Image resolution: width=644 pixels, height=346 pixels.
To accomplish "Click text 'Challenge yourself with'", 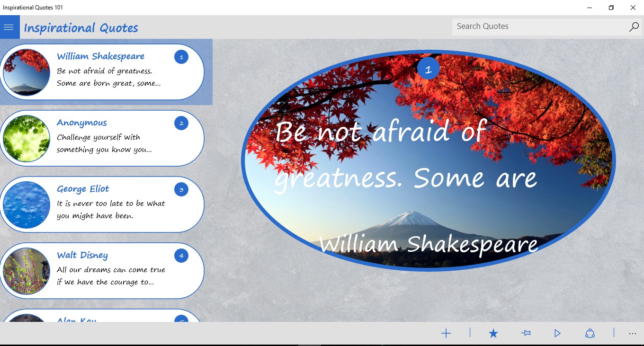I will 98,137.
